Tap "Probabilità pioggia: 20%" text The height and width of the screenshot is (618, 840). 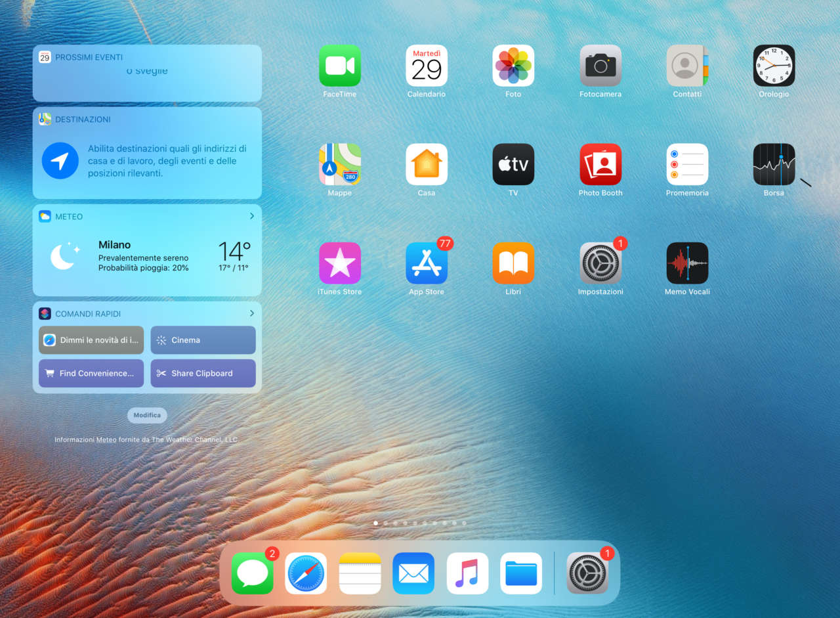click(143, 268)
